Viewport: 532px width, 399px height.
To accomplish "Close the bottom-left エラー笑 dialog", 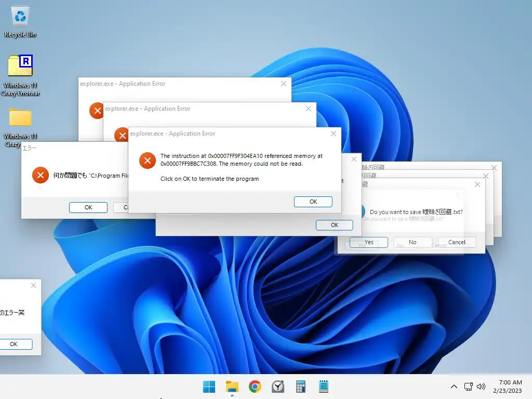I will point(34,285).
